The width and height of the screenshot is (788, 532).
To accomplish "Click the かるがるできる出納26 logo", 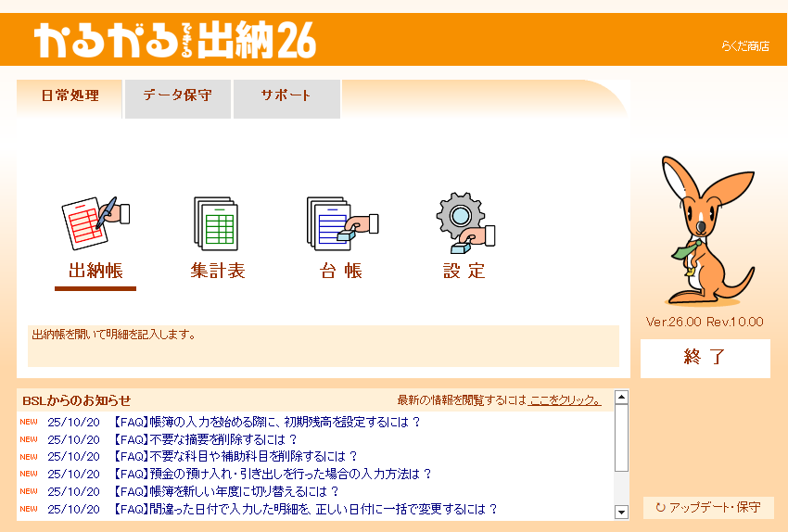I will (x=176, y=40).
